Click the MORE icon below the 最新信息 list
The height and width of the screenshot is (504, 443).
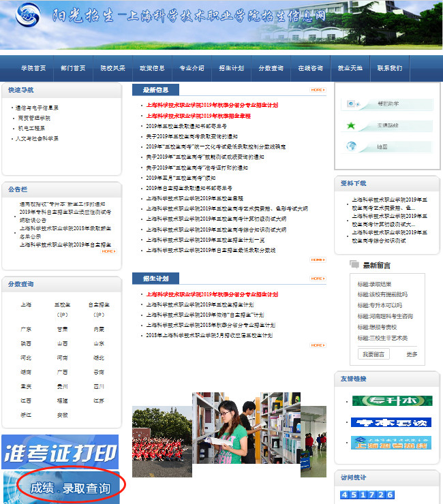pyautogui.click(x=318, y=259)
